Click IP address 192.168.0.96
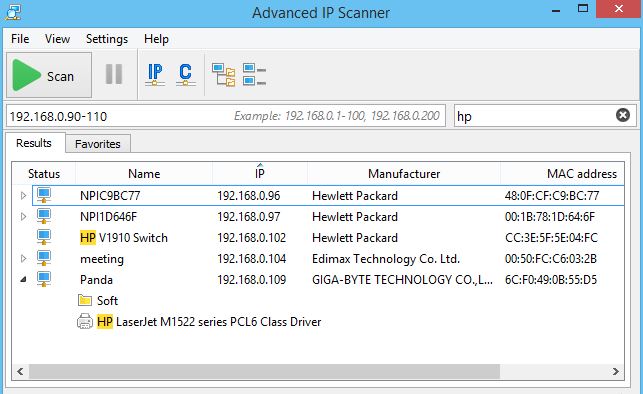The image size is (643, 394). pyautogui.click(x=249, y=196)
